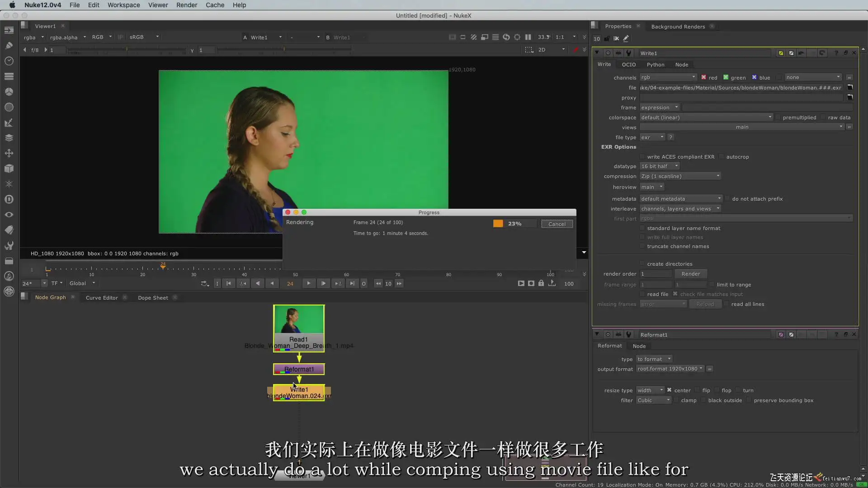Viewport: 868px width, 488px height.
Task: Click the flipbook render icon below viewer
Action: pos(521,284)
